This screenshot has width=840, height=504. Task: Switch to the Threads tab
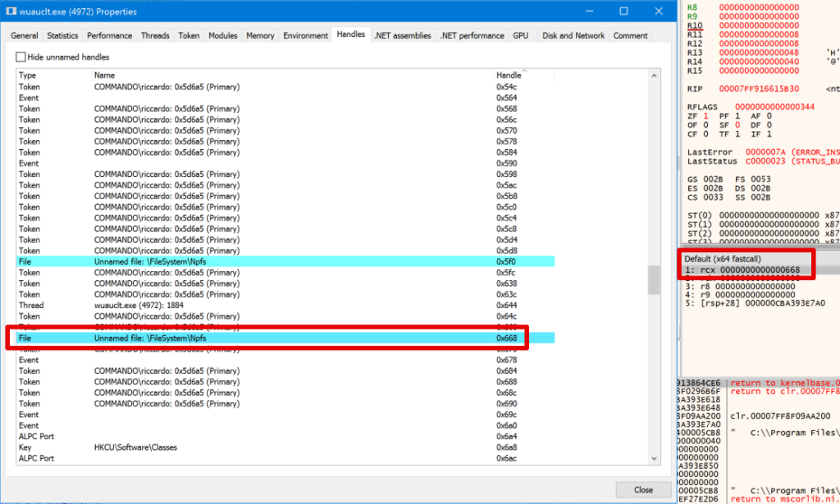(x=154, y=35)
